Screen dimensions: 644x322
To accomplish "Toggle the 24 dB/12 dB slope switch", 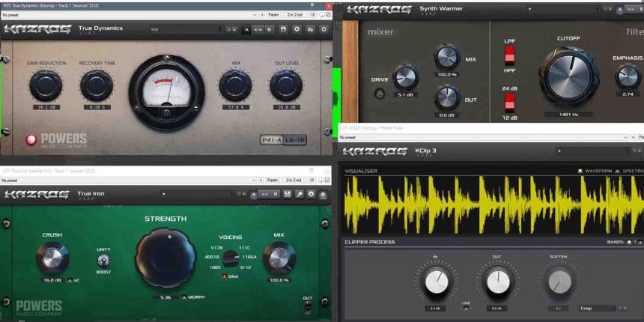I will click(509, 102).
